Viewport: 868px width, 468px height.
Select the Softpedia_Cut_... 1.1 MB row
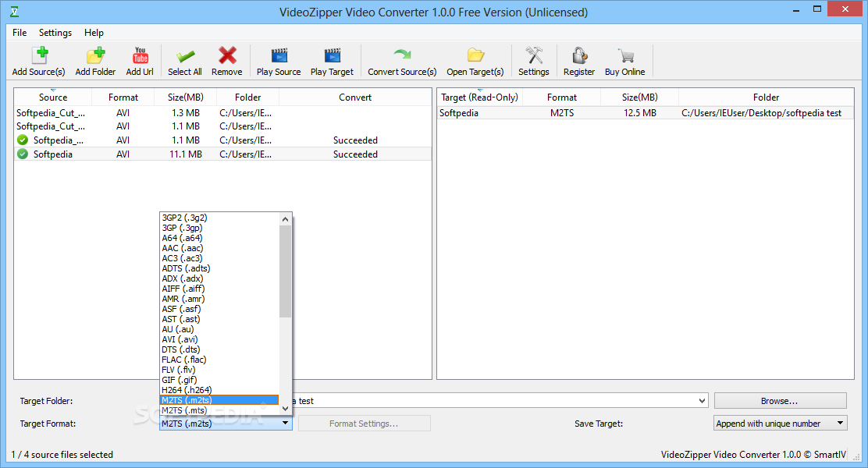point(222,126)
